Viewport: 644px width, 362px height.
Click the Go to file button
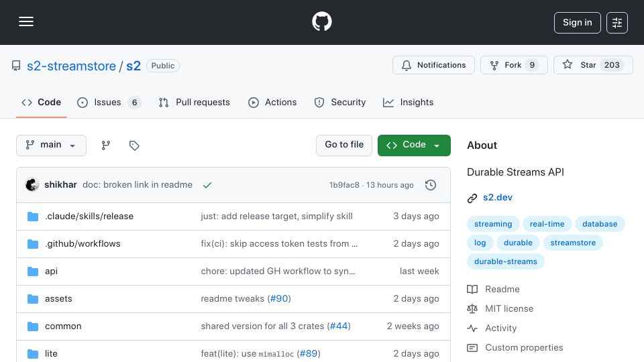[343, 145]
